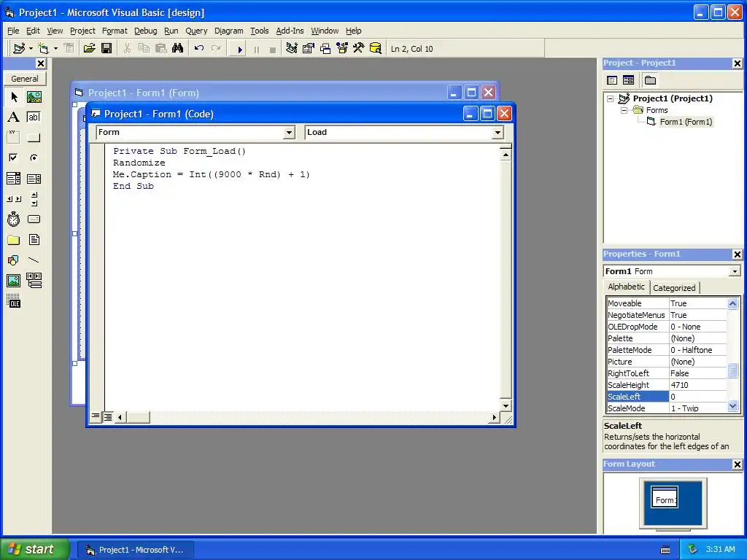Screen dimensions: 747x560
Task: Select the PictureBox control tool
Action: tap(34, 97)
